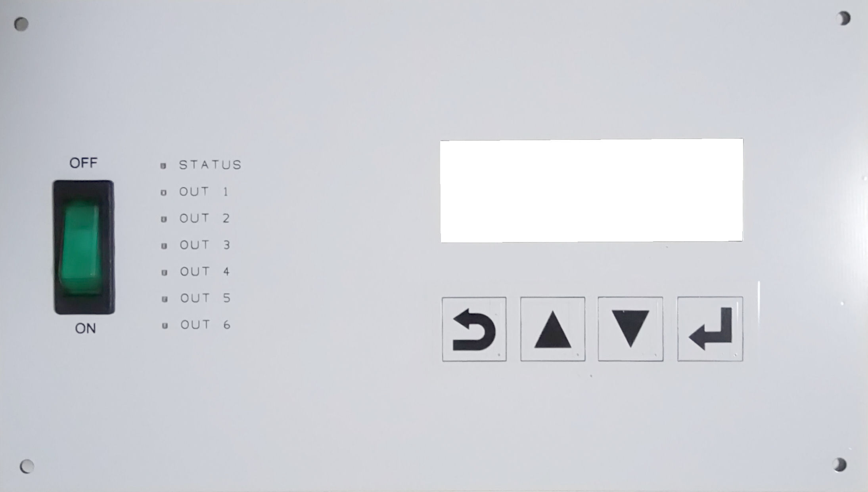The image size is (868, 492).
Task: Select the OUT 3 status indicator
Action: [164, 244]
